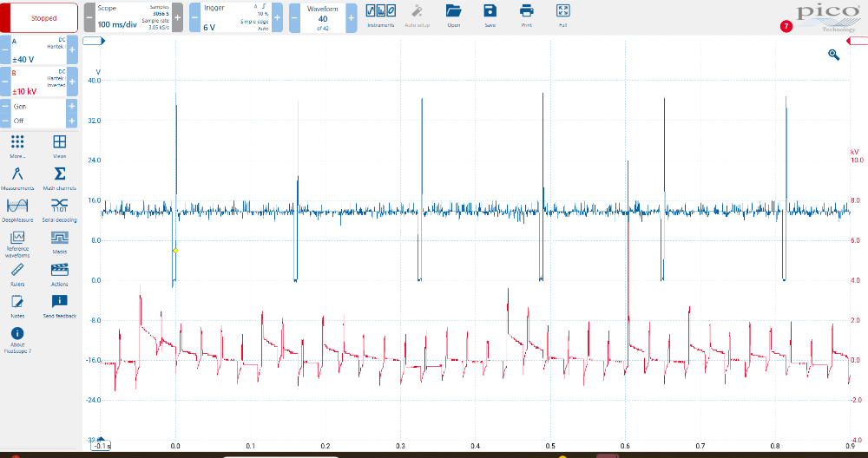The image size is (868, 458).
Task: Increase Scope timebase with plus button
Action: coord(177,17)
